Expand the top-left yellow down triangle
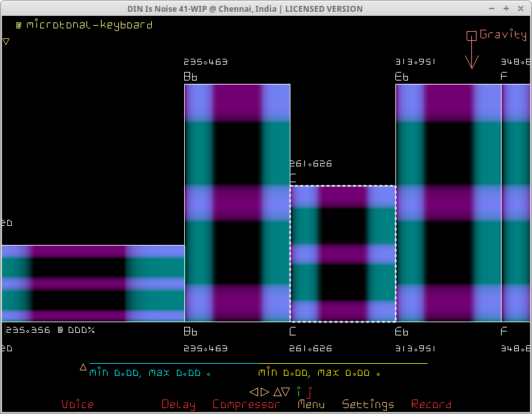Screen dimensions: 532x414 click(x=6, y=41)
